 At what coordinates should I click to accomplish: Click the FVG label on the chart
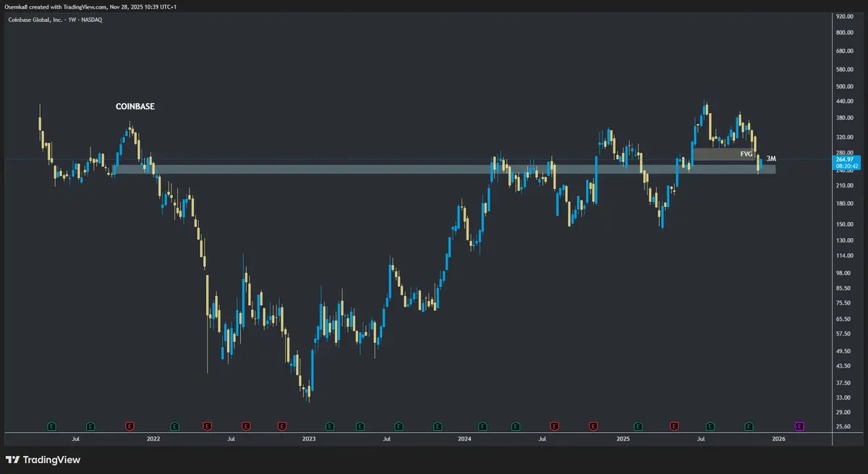tap(746, 154)
